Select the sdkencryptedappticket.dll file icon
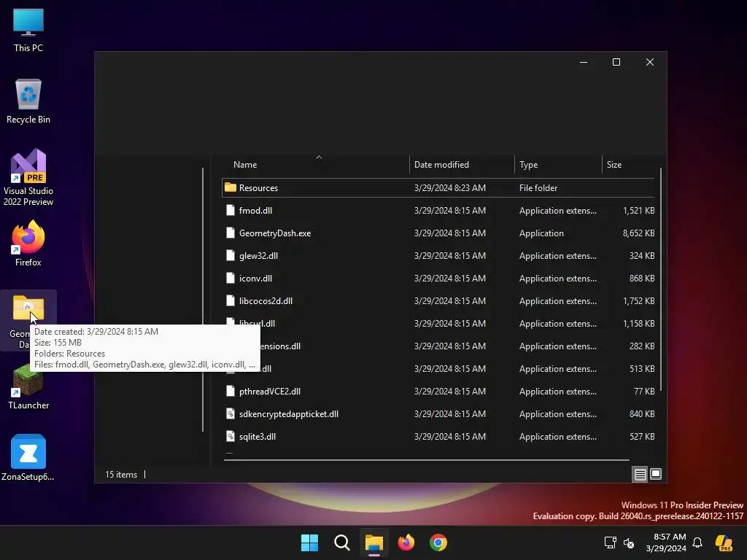The image size is (747, 560). (x=231, y=414)
